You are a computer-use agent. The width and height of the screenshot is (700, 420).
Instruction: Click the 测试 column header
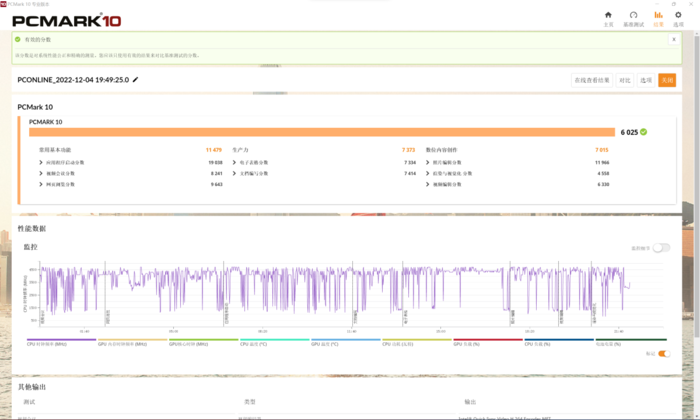29,402
